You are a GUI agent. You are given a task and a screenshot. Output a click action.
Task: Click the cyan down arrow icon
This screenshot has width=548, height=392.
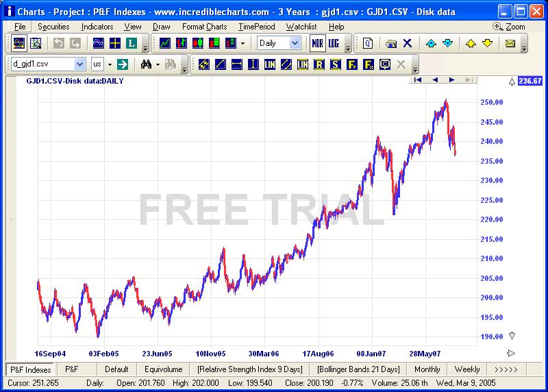447,43
